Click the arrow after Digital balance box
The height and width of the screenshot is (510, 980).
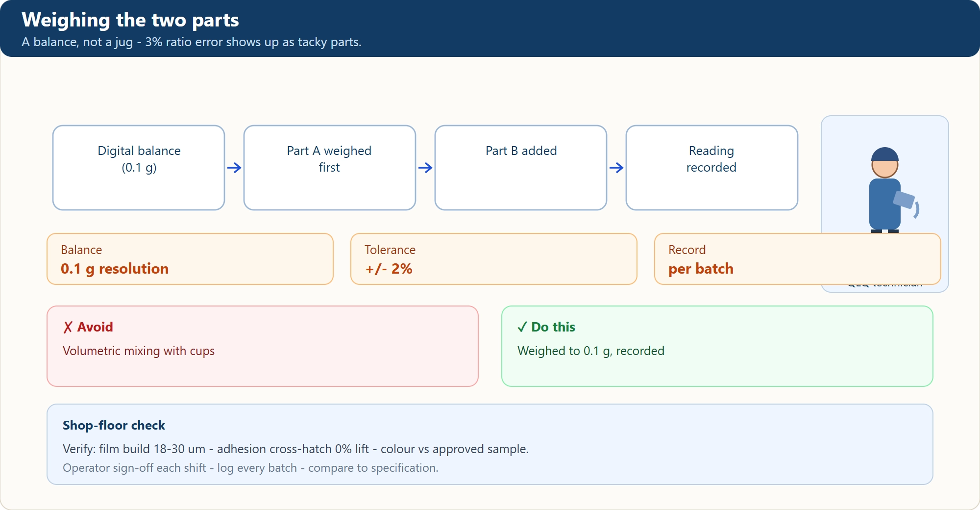tap(234, 168)
